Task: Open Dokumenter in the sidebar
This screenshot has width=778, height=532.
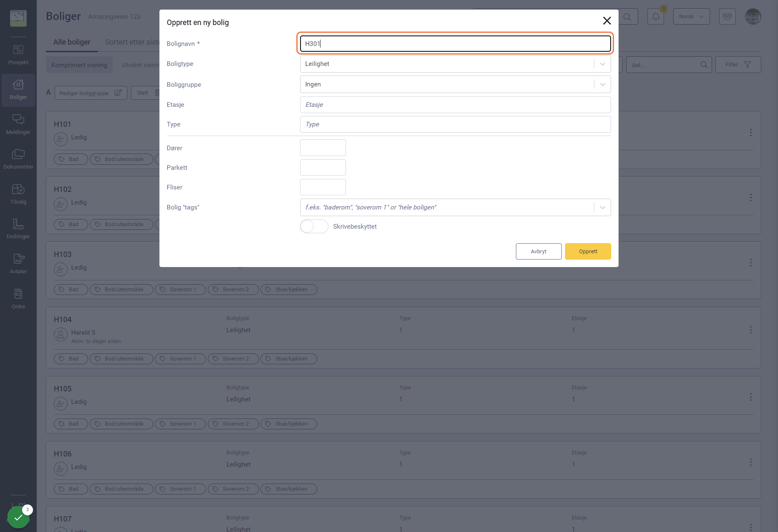Action: click(x=18, y=159)
